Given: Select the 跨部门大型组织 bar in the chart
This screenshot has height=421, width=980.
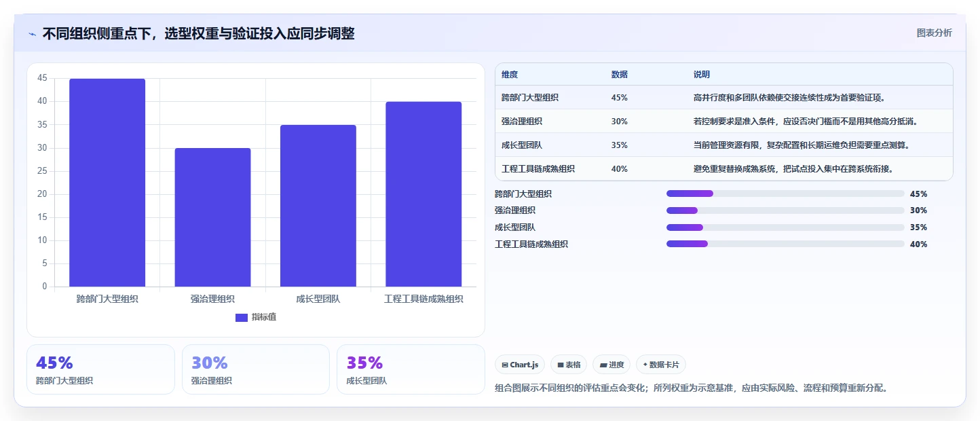Looking at the screenshot, I should tap(107, 183).
